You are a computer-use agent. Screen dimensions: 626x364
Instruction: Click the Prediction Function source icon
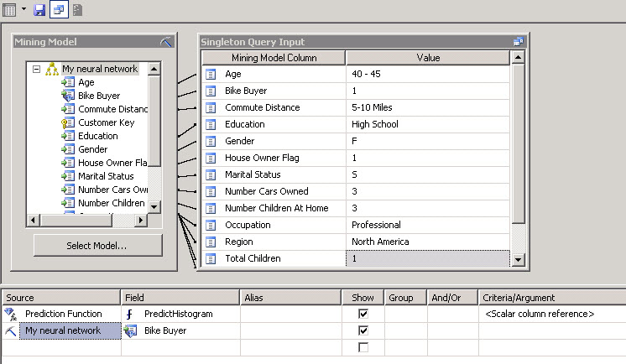11,314
